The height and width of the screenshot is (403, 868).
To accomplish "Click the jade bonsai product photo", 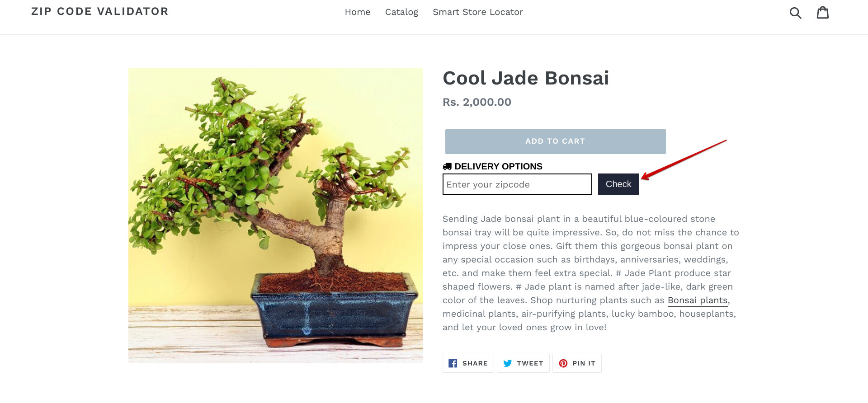I will pos(276,216).
